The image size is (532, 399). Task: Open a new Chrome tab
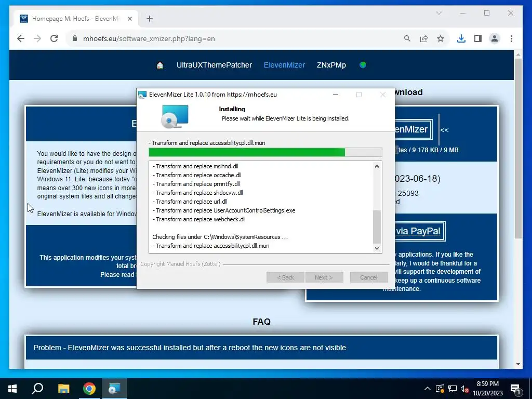pos(150,19)
